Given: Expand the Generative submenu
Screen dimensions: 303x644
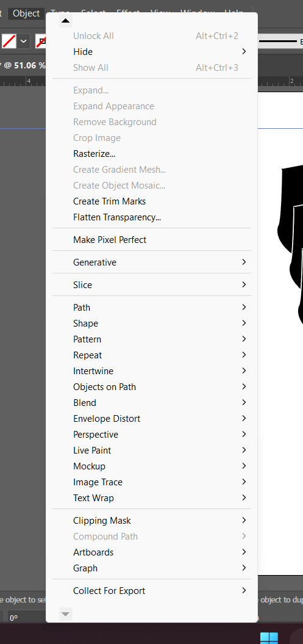Looking at the screenshot, I should tap(152, 262).
